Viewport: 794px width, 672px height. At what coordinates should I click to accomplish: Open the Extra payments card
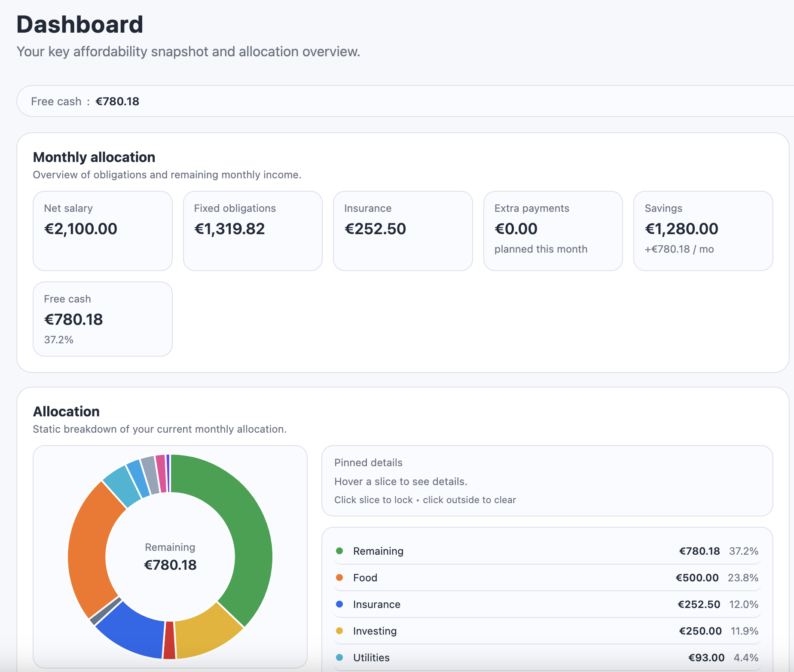[553, 231]
